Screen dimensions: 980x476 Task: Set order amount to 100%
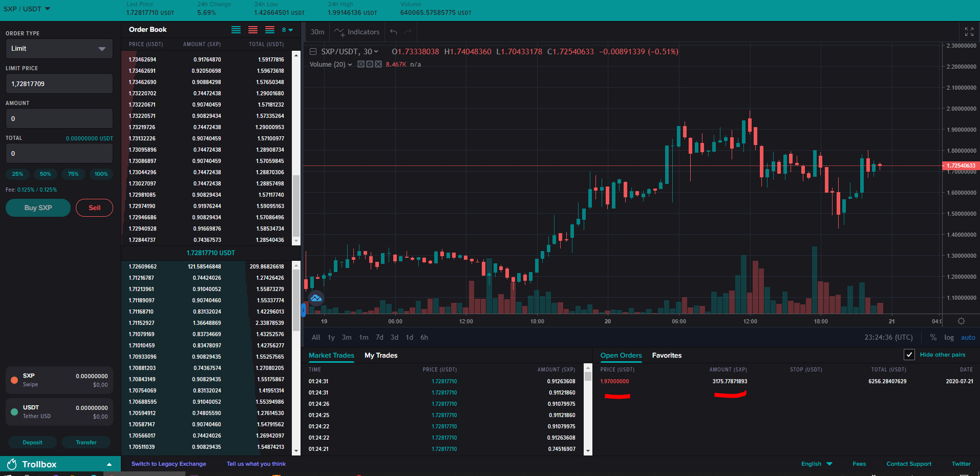click(x=101, y=174)
